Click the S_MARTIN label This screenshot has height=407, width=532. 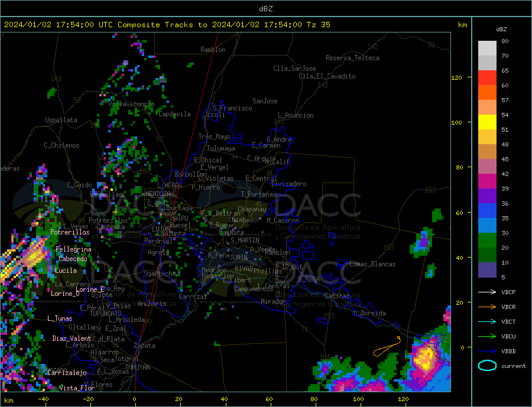click(245, 240)
